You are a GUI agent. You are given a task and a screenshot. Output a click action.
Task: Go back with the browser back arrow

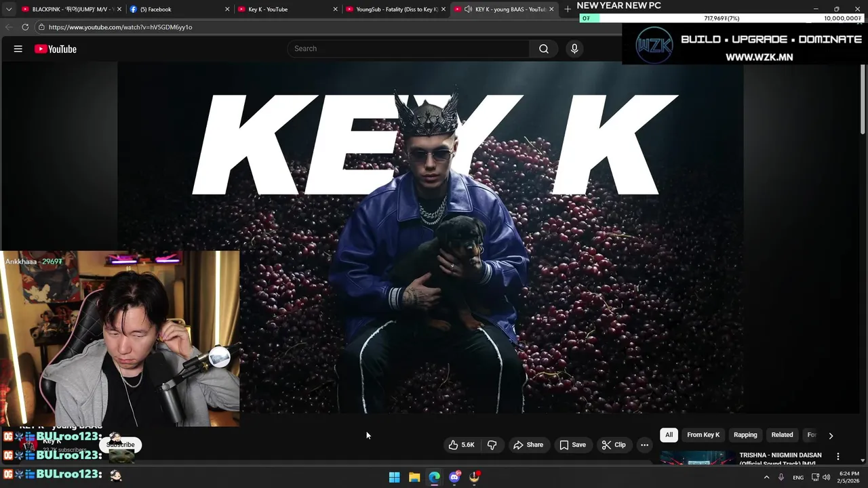click(8, 27)
